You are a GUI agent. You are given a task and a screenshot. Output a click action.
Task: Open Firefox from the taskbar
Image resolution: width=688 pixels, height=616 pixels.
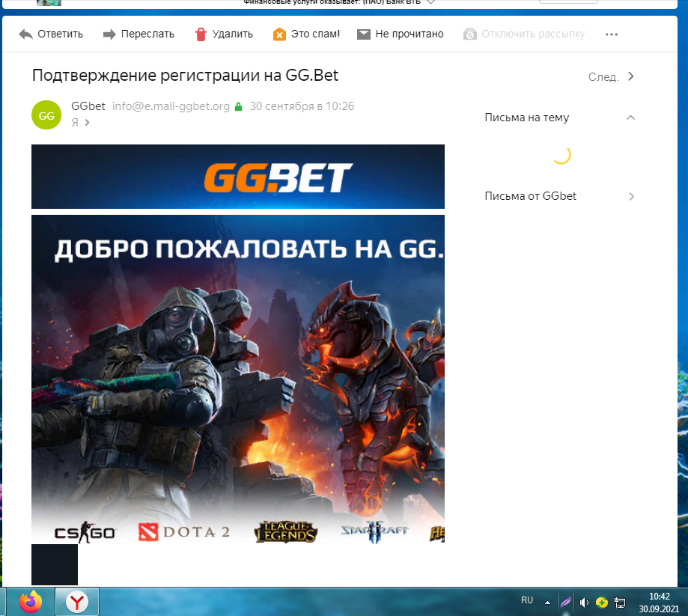coord(31,602)
